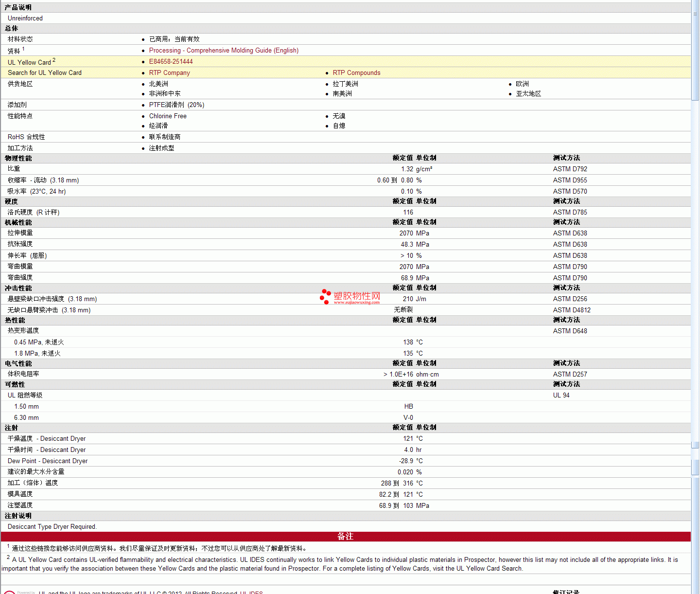Select the 北美洲 availability region
This screenshot has height=594, width=700.
point(158,84)
